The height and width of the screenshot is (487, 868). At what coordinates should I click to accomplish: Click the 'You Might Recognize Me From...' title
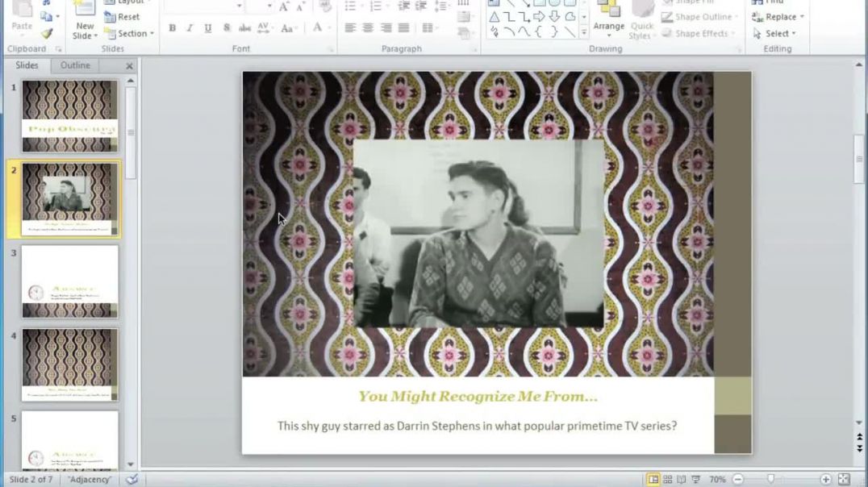tap(478, 396)
